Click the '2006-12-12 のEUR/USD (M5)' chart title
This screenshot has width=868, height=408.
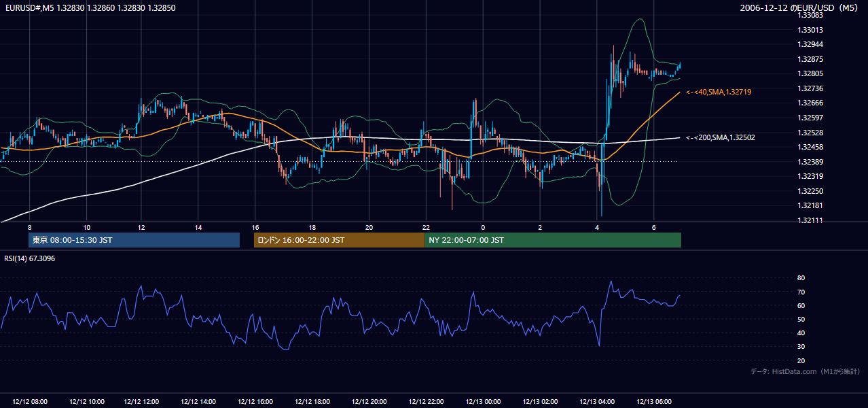pyautogui.click(x=800, y=7)
